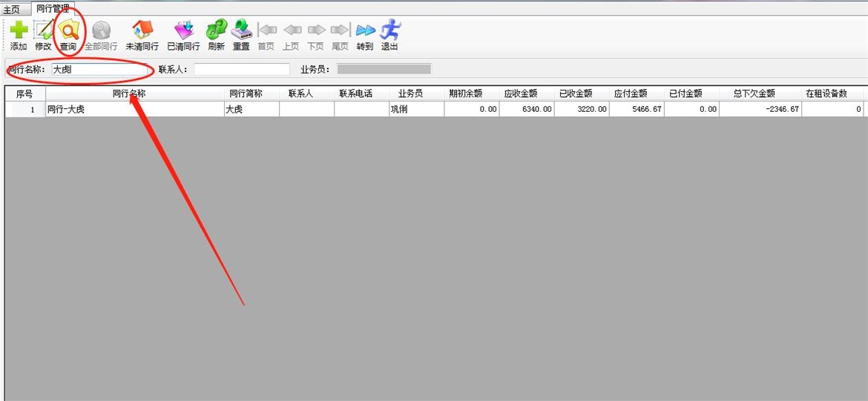
Task: Focus the 同行名称 input containing 大虎
Action: (99, 70)
